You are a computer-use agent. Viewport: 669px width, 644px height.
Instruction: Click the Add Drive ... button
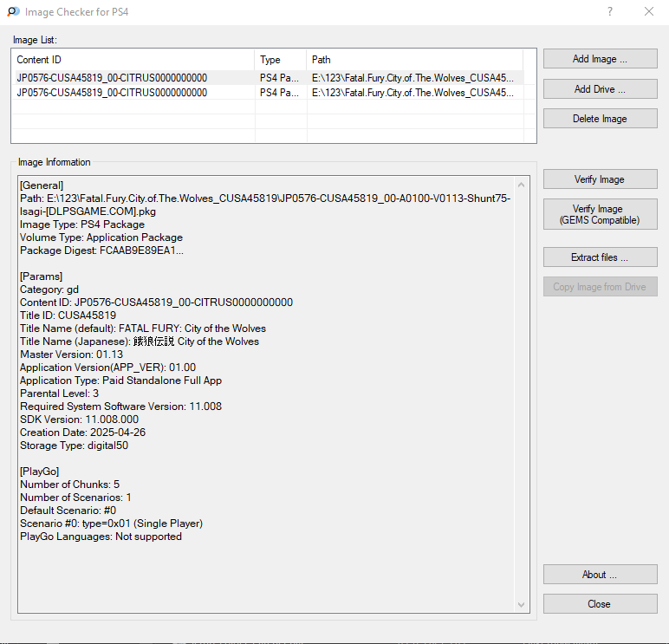(x=600, y=88)
